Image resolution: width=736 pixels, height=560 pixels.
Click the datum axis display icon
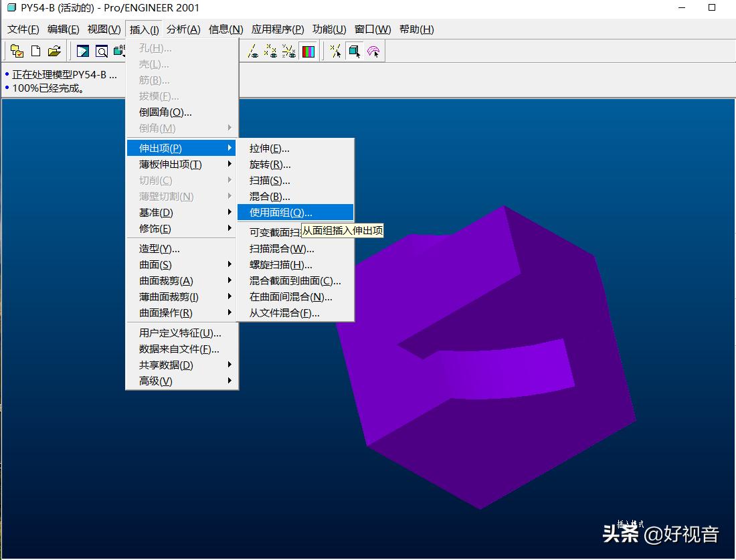pyautogui.click(x=253, y=51)
